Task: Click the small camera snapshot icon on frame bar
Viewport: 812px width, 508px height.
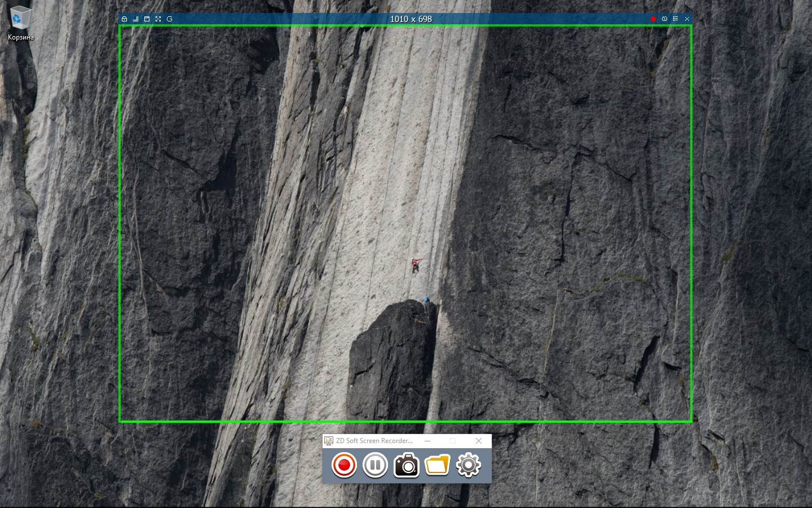Action: pos(664,19)
